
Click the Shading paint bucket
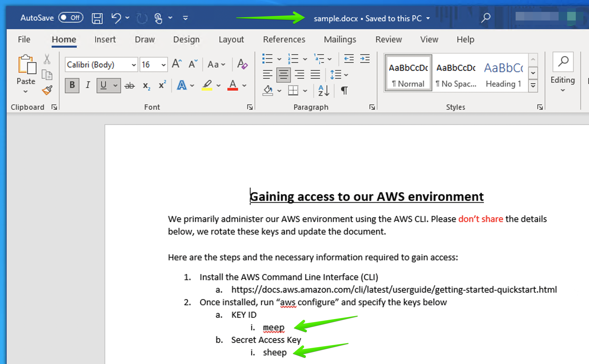coord(268,90)
